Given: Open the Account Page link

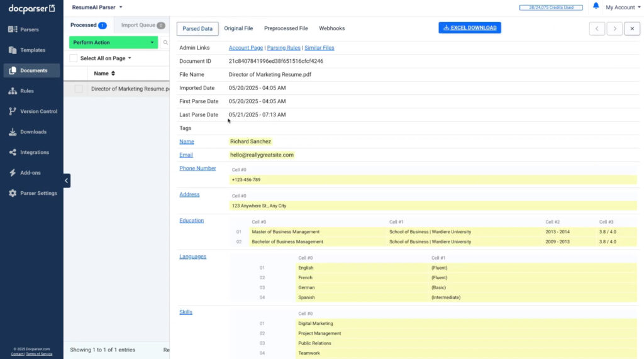Looking at the screenshot, I should coord(246,48).
